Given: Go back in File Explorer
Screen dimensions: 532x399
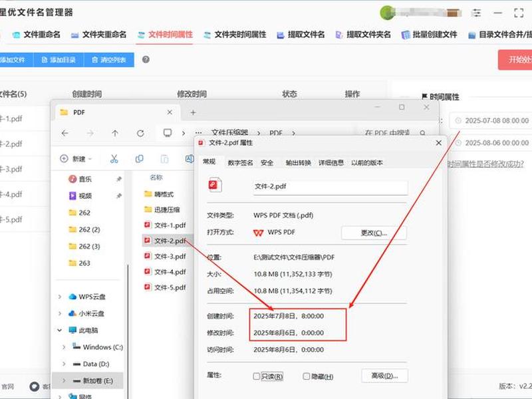Looking at the screenshot, I should [65, 134].
